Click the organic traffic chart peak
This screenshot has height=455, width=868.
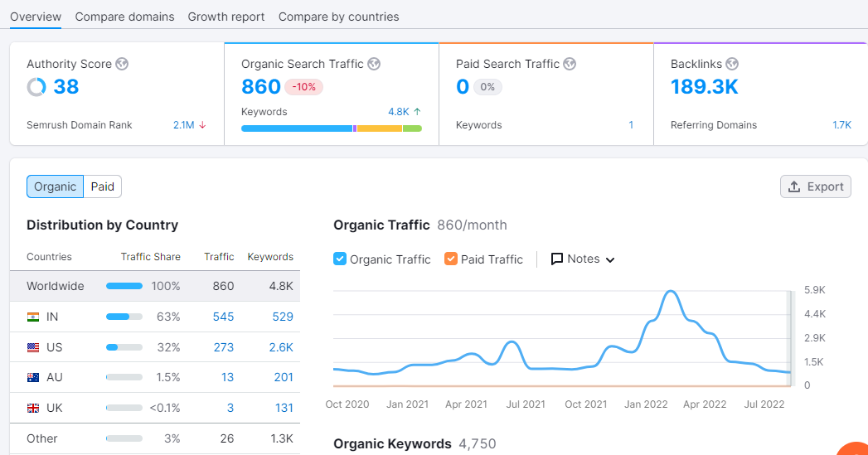[x=671, y=291]
